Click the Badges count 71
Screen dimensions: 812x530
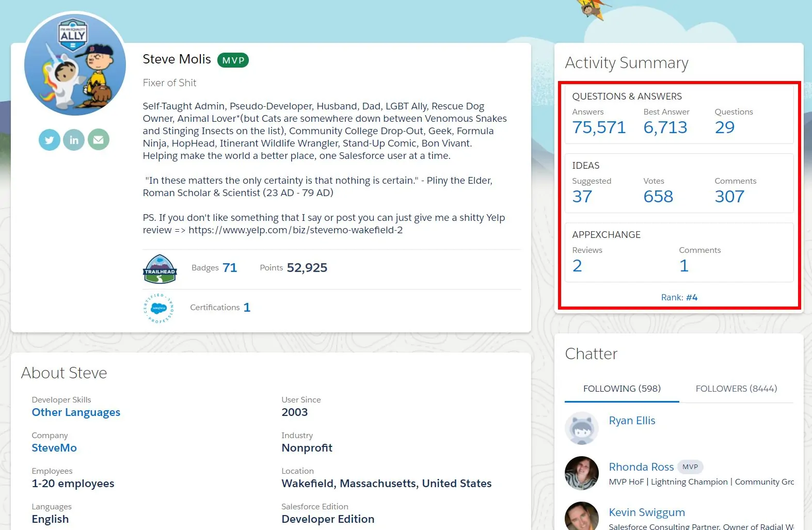(230, 268)
